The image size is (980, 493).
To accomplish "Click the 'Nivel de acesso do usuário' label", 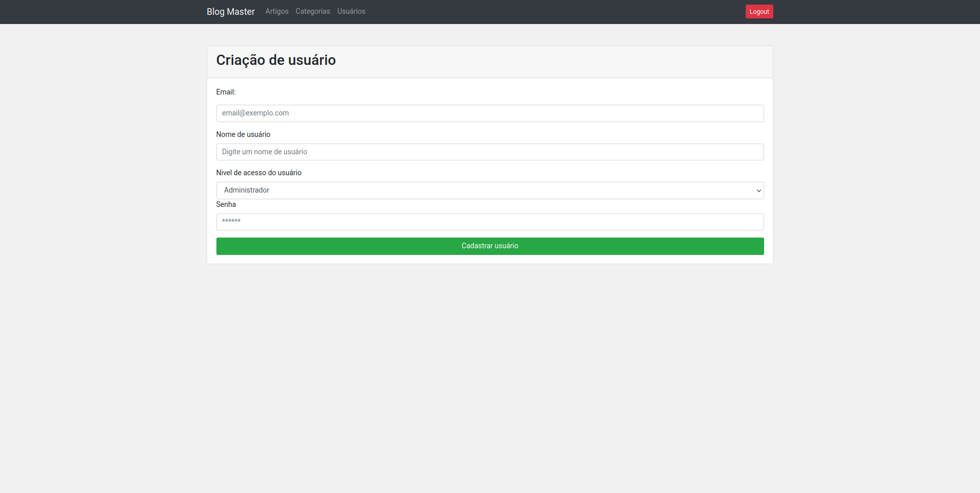I will pos(259,173).
